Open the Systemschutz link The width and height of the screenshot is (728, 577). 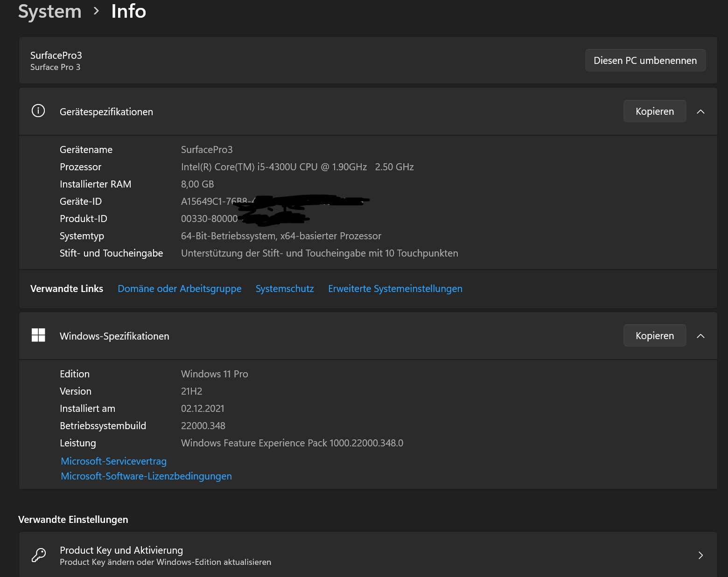285,289
